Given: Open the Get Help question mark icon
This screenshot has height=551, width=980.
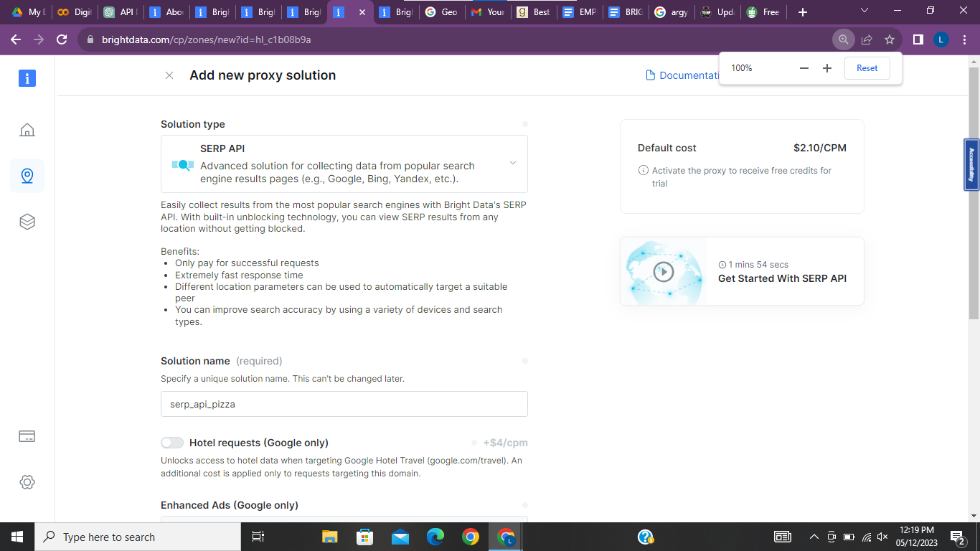Looking at the screenshot, I should (645, 537).
